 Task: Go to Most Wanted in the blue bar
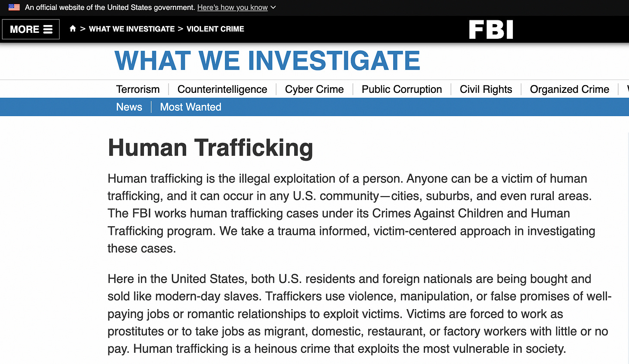(191, 107)
